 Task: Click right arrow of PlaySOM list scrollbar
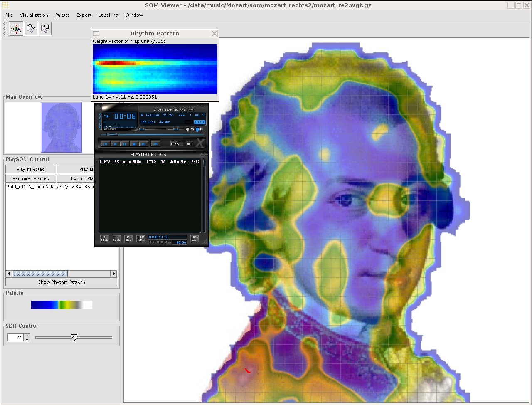coord(114,274)
